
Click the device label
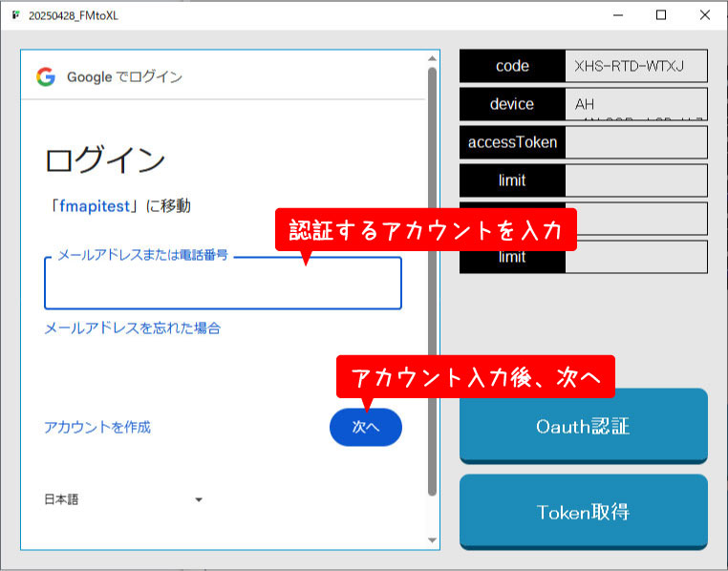pos(513,104)
